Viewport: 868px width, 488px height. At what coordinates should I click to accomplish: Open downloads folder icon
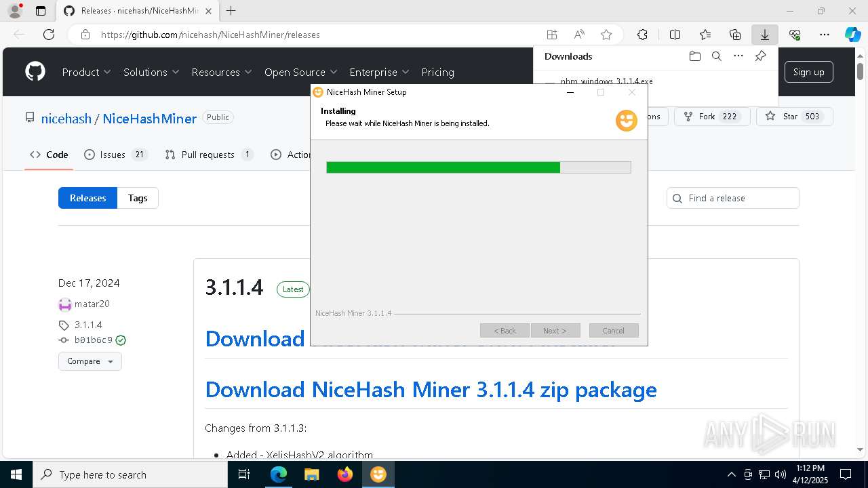pos(694,56)
